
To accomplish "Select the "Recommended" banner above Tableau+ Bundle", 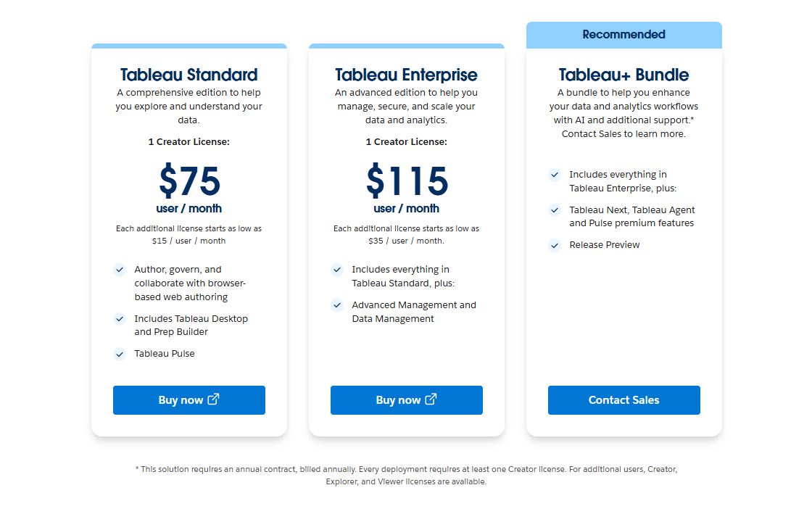I will click(623, 34).
